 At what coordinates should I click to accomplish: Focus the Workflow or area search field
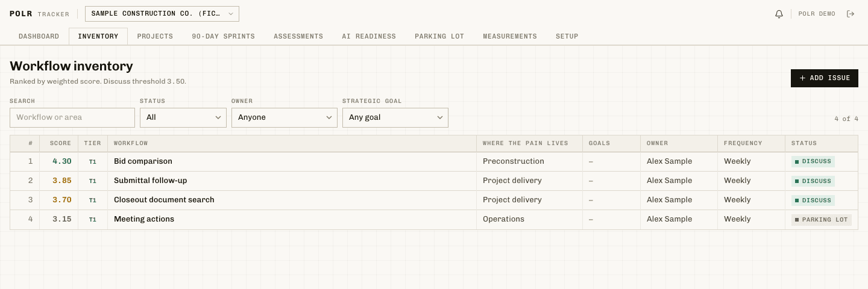point(72,117)
